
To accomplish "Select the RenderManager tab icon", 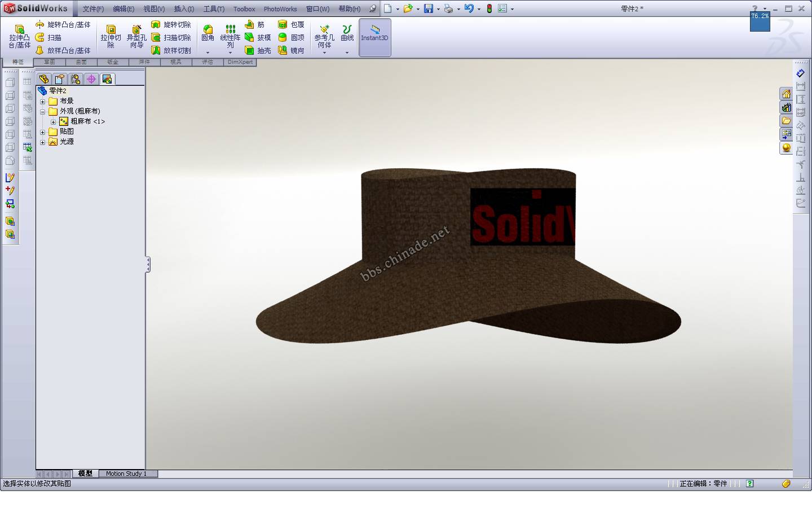I will click(x=107, y=79).
